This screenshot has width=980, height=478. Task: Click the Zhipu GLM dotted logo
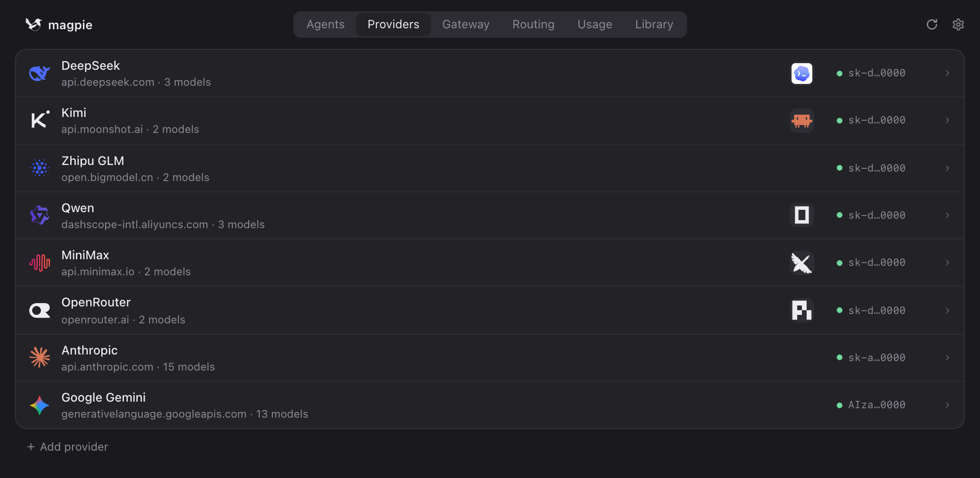click(x=40, y=168)
